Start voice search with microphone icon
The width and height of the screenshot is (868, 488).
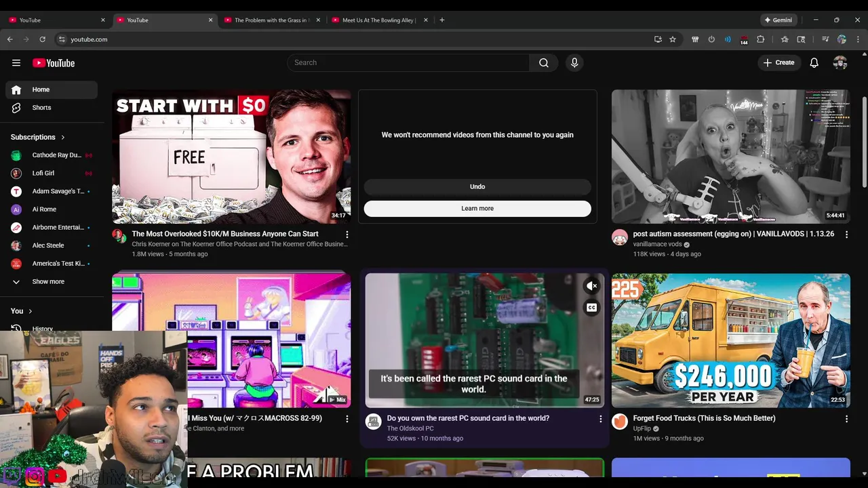[x=574, y=63]
